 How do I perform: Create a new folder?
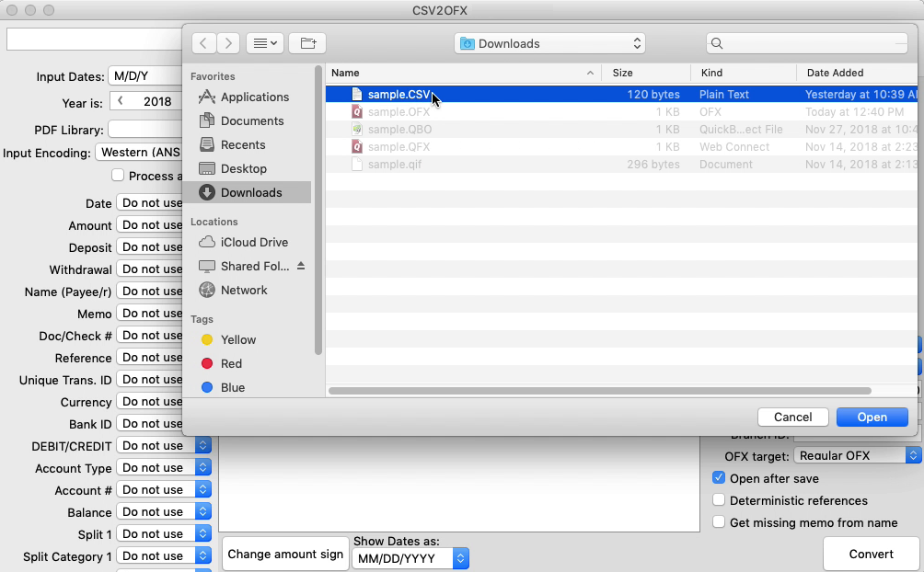coord(307,43)
